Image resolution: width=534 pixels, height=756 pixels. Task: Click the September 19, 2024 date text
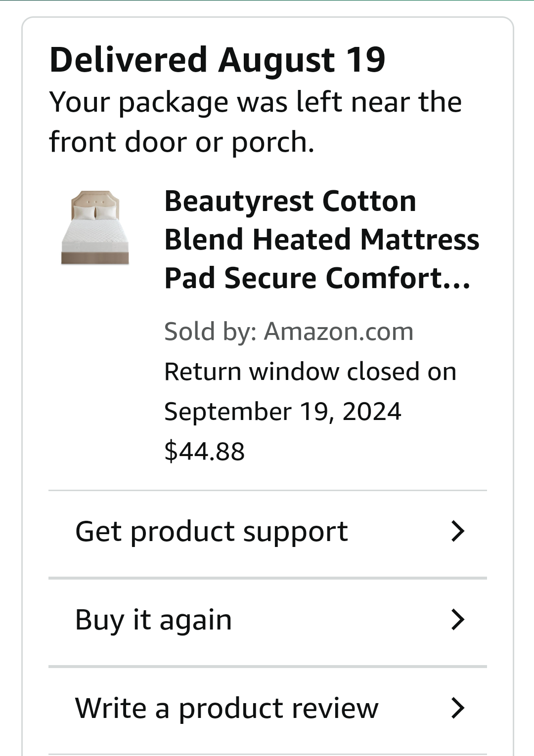[x=283, y=412]
